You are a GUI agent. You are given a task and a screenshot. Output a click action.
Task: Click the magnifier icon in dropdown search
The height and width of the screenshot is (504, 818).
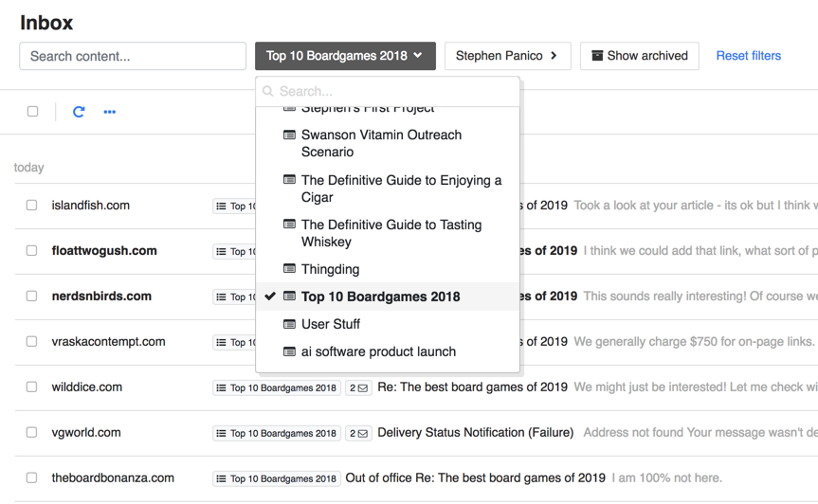point(268,92)
